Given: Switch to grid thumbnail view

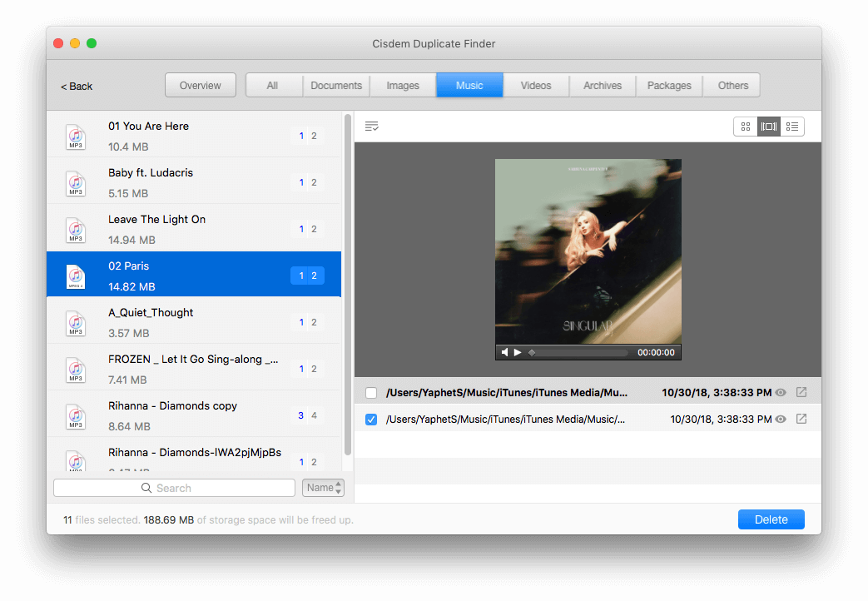Looking at the screenshot, I should [745, 127].
